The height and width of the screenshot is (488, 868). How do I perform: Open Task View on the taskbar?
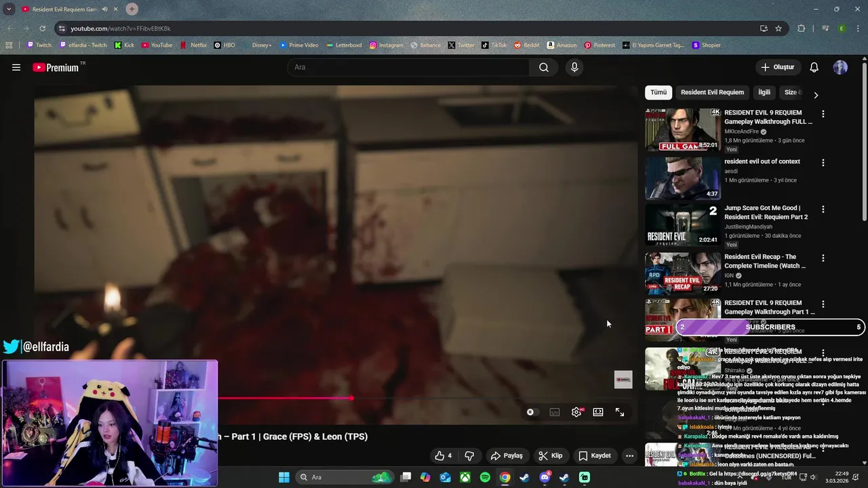coord(406,477)
